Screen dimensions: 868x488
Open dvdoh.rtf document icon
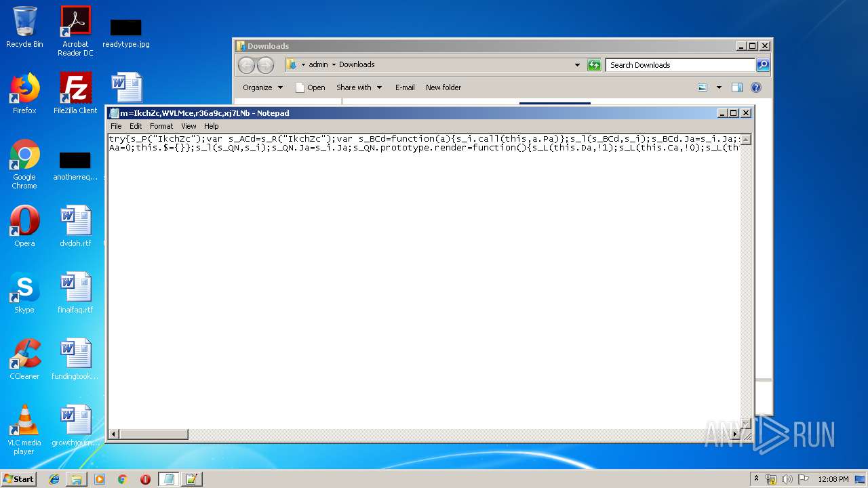[x=75, y=226]
